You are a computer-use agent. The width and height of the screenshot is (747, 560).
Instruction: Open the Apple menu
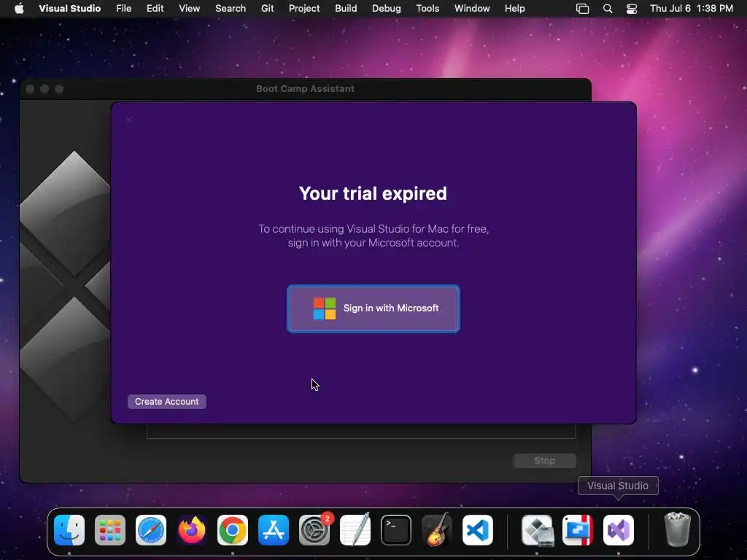pos(19,8)
